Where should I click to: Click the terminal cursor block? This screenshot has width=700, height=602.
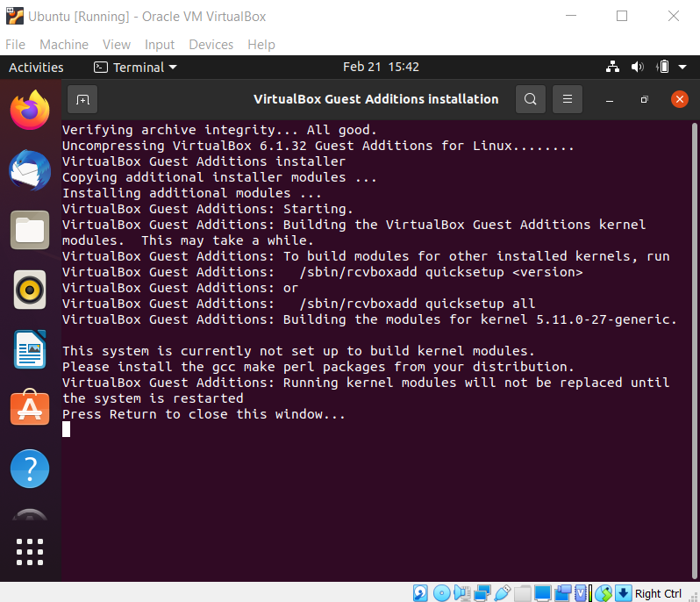[66, 430]
